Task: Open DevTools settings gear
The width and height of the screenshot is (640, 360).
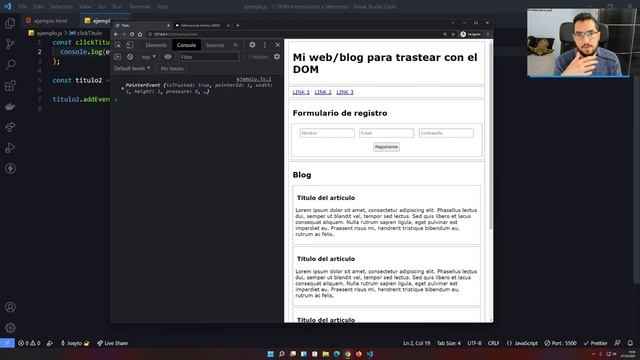Action: pos(252,45)
